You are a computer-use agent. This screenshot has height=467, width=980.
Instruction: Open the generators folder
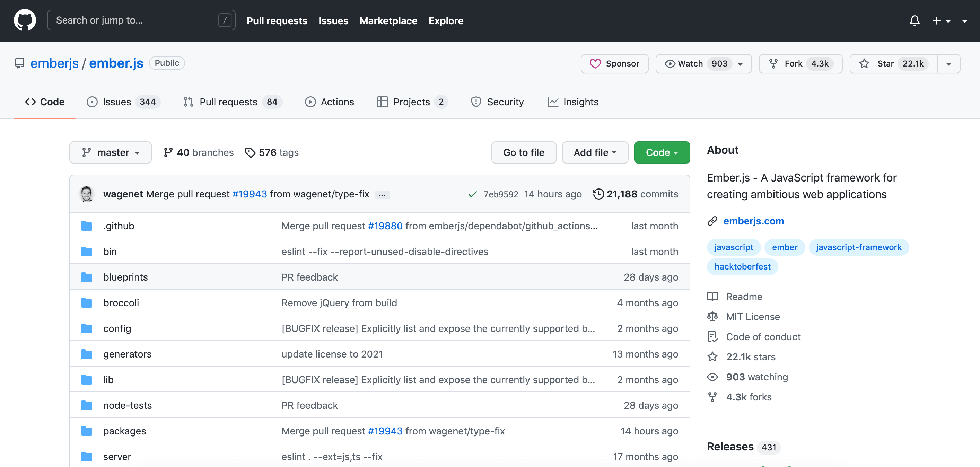tap(128, 354)
